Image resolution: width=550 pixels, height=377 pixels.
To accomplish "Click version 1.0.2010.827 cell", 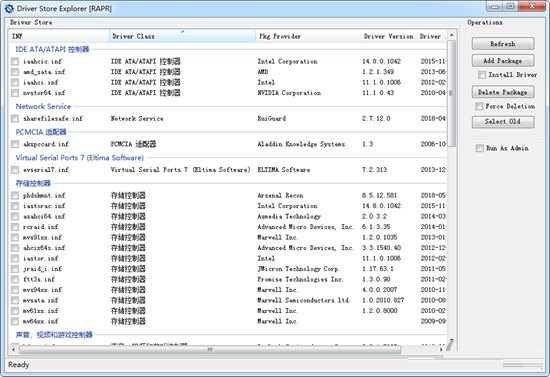I will point(383,301).
